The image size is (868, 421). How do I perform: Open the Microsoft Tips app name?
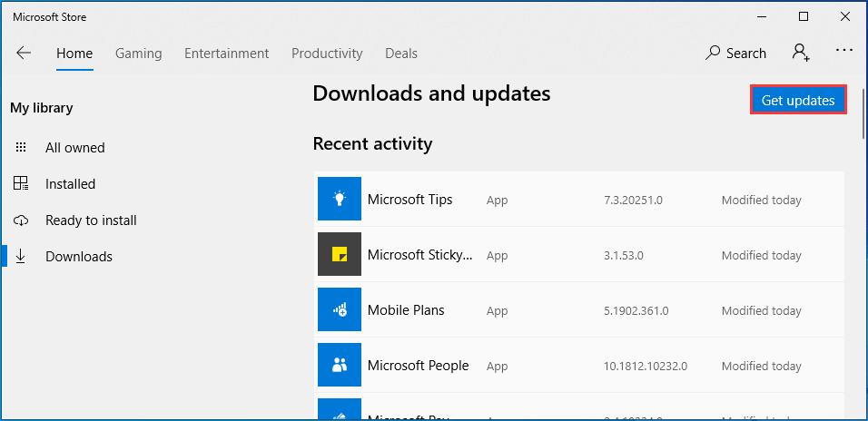[409, 200]
